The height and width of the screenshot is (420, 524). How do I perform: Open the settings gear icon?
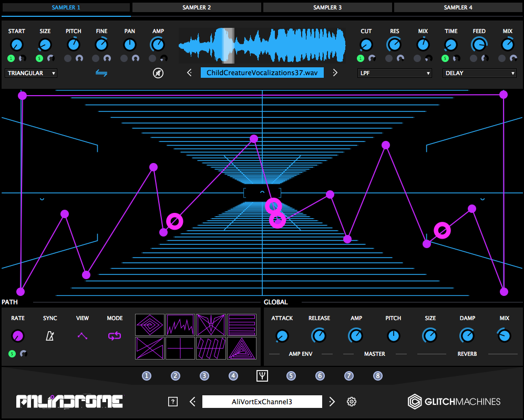tap(351, 401)
